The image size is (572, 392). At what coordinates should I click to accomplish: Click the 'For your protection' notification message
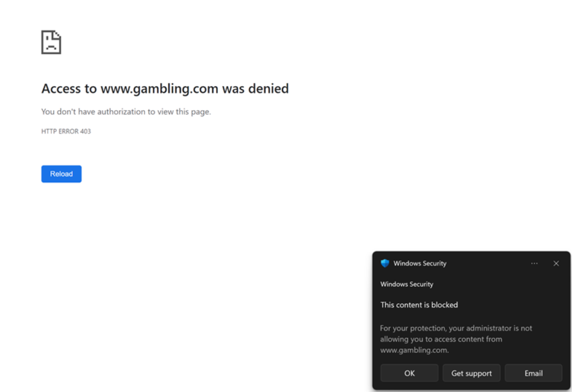pos(456,339)
